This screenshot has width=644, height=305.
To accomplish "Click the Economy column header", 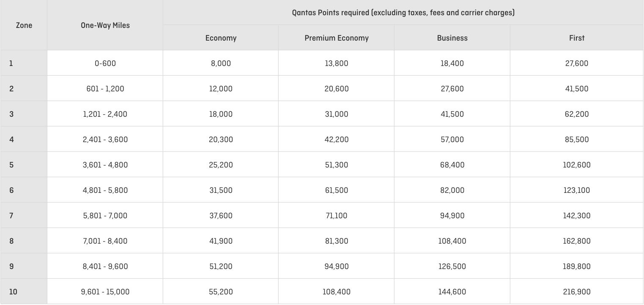I will [221, 38].
